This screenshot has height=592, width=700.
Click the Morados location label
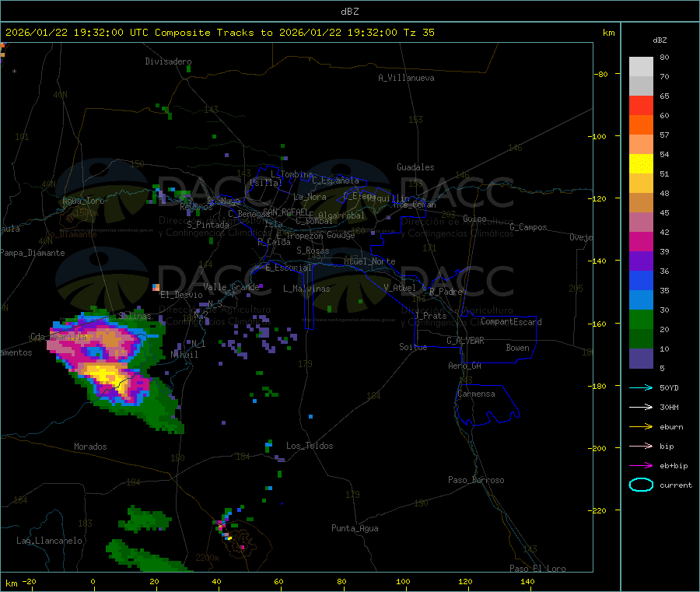pos(90,447)
